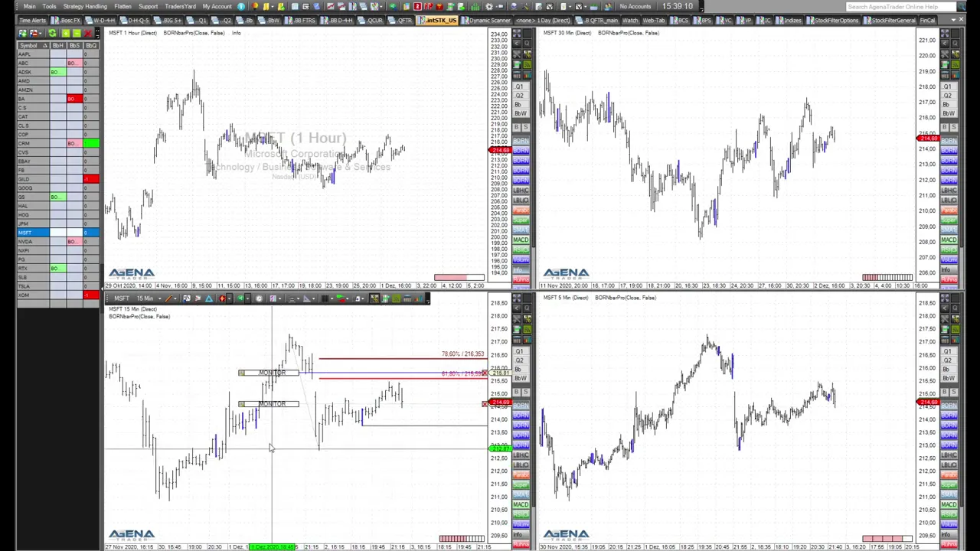
Task: Click the BbH column header
Action: [58, 45]
